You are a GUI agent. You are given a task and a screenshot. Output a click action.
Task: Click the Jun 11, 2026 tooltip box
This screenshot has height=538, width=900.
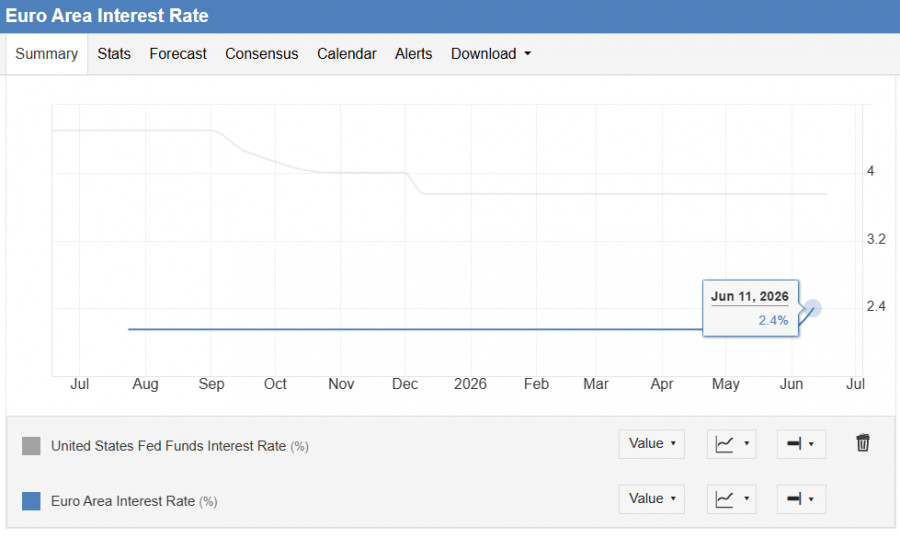[x=750, y=308]
